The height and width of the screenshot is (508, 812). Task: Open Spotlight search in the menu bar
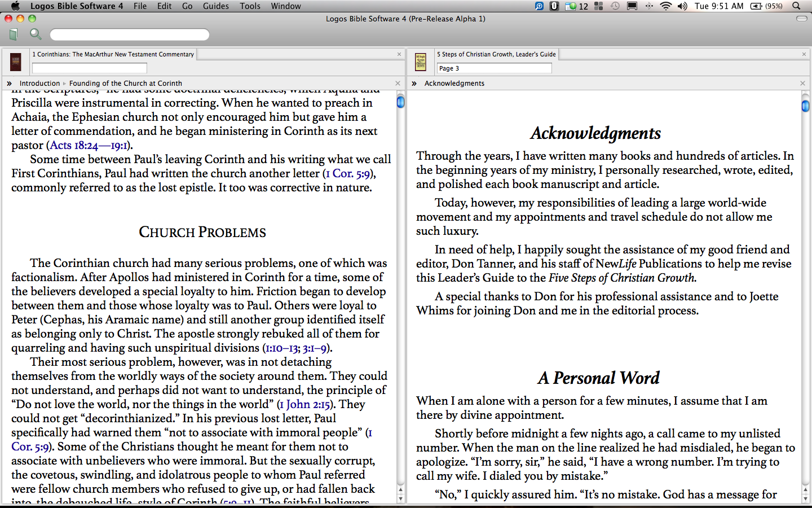tap(796, 6)
